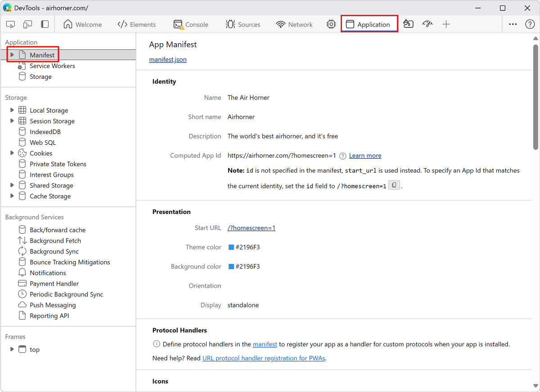Open the Customize DevTools ellipsis menu
This screenshot has width=540, height=392.
(513, 24)
